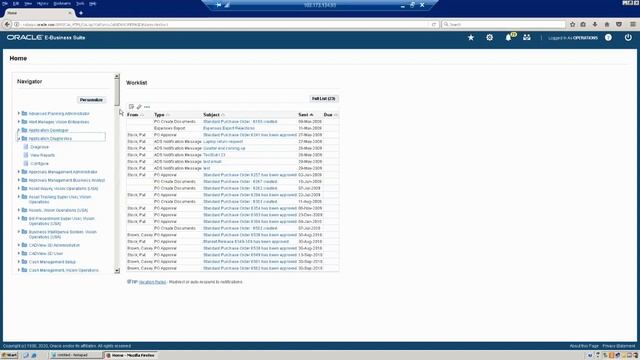The image size is (640, 360).
Task: Click the Help question mark icon
Action: click(x=608, y=38)
